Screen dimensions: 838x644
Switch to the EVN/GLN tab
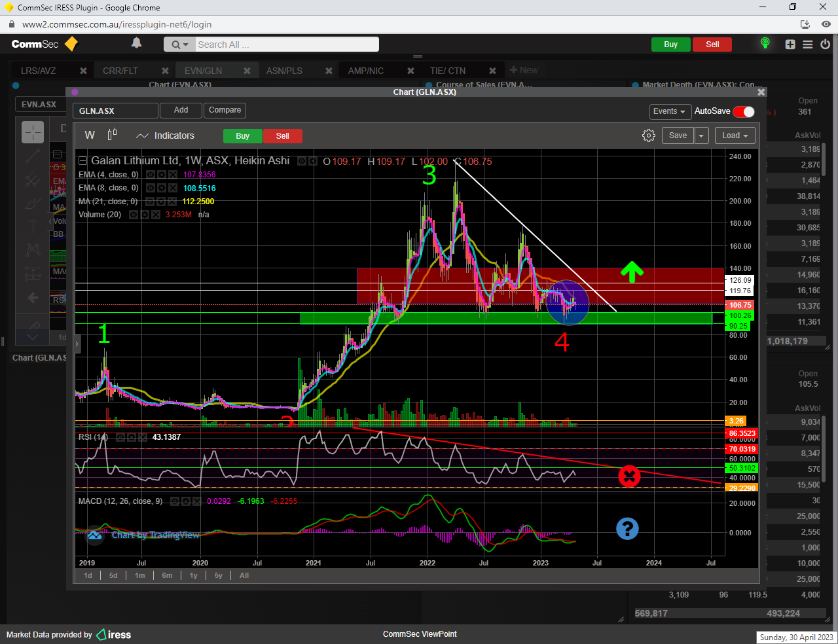pos(203,71)
